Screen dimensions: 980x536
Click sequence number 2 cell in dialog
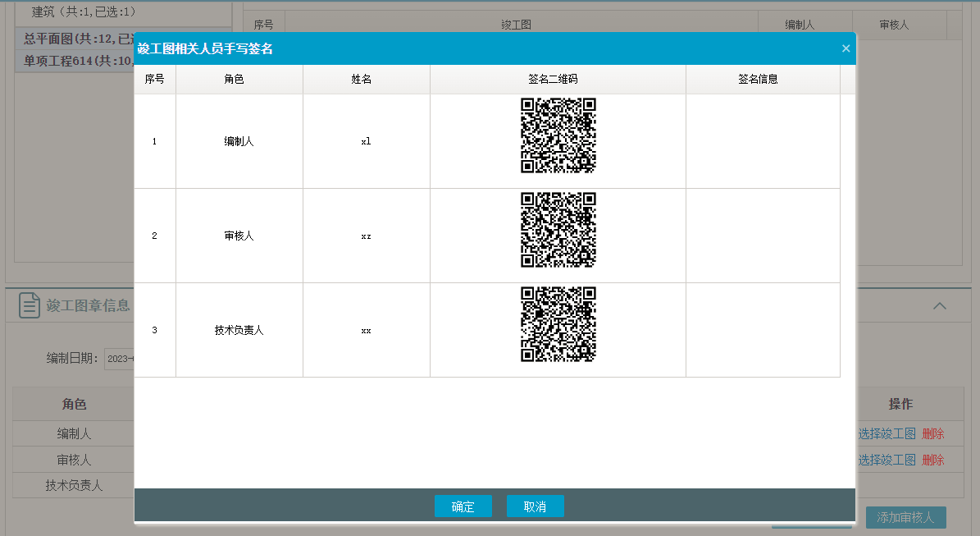coord(154,236)
